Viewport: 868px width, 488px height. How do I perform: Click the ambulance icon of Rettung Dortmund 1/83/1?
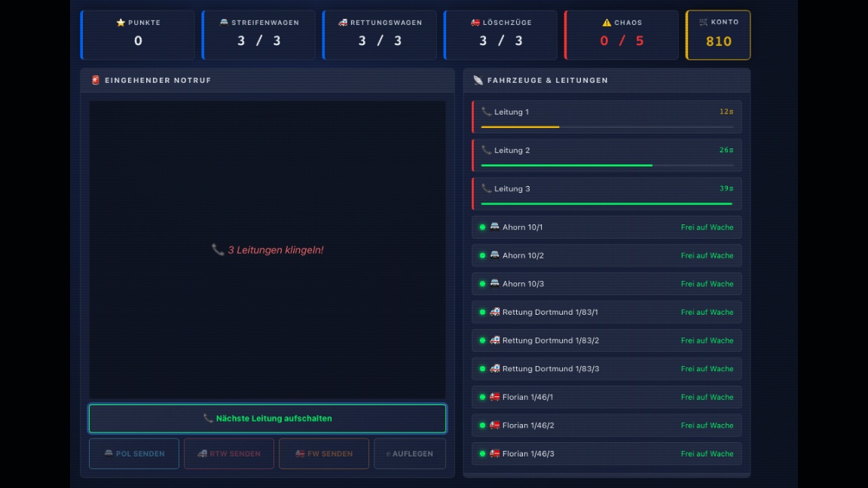494,312
